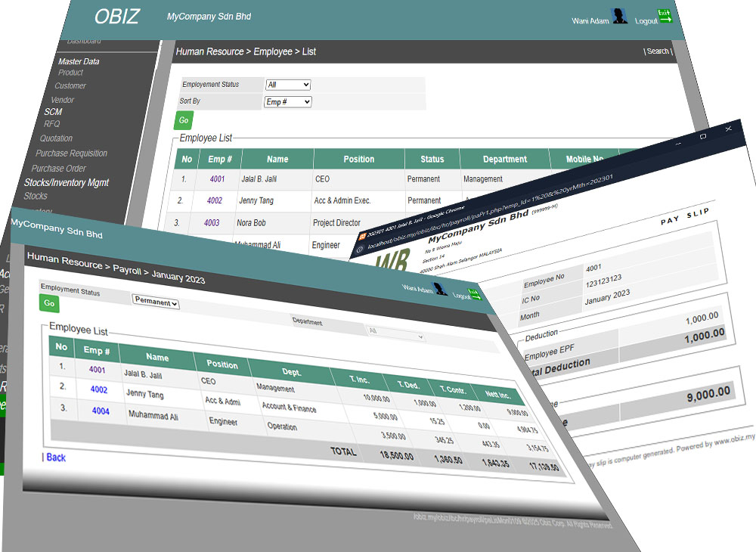Open the Employement Status dropdown showing All
The height and width of the screenshot is (552, 756).
(288, 85)
